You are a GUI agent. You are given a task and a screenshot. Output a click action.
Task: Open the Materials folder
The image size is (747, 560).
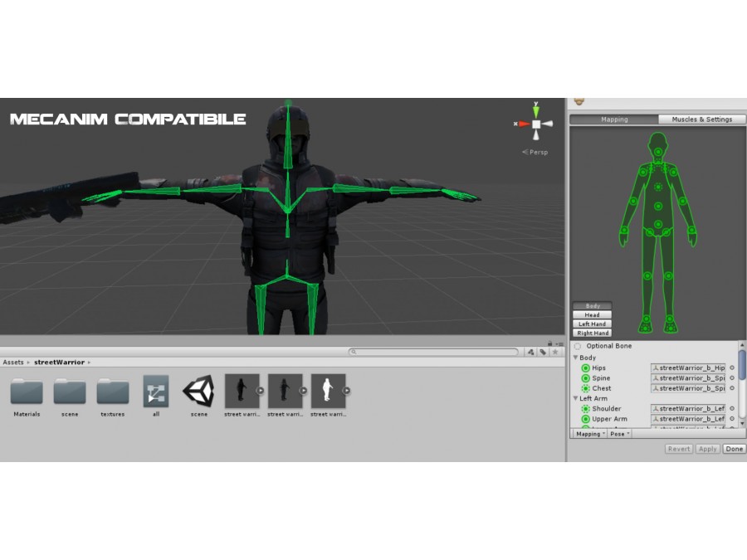pos(27,391)
